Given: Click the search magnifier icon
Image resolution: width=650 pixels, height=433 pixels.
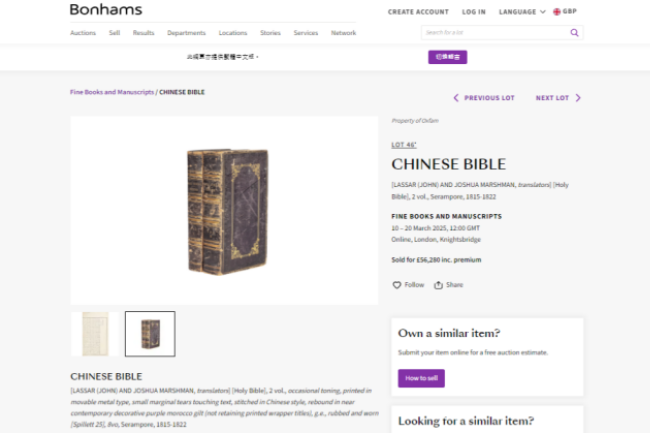Looking at the screenshot, I should point(574,33).
